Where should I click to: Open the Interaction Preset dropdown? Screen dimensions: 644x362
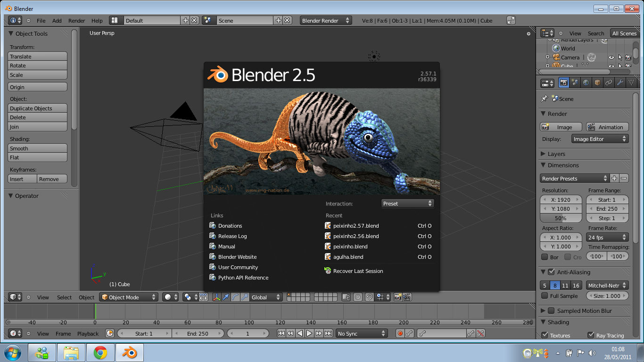coord(407,204)
